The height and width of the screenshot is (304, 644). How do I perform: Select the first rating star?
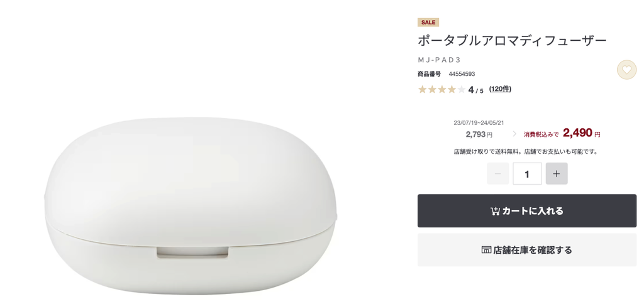(422, 89)
